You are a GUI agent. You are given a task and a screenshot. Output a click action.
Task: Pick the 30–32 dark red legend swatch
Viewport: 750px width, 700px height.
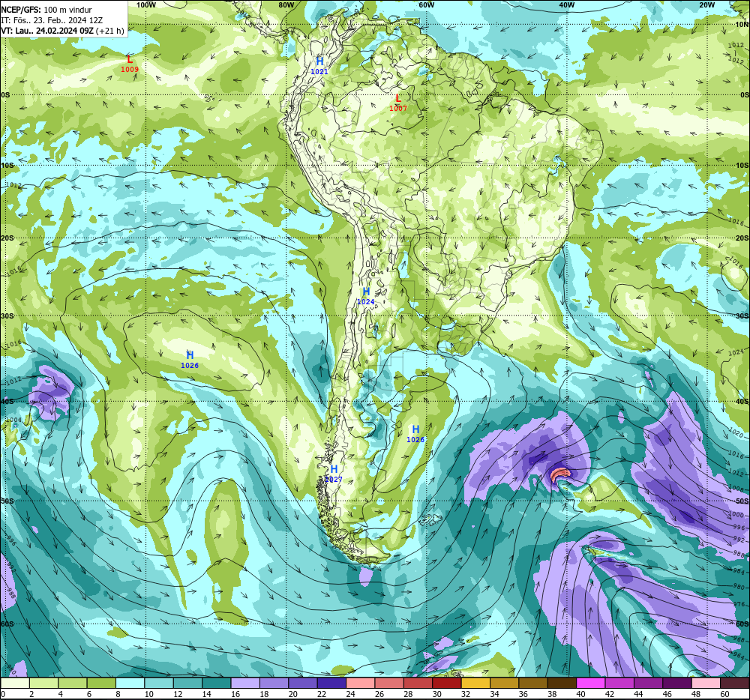click(447, 684)
